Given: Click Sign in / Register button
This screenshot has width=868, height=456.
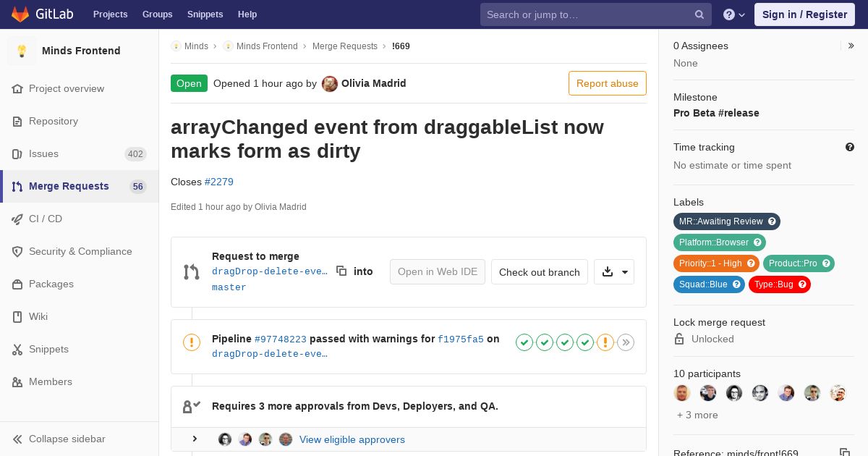Looking at the screenshot, I should [804, 14].
